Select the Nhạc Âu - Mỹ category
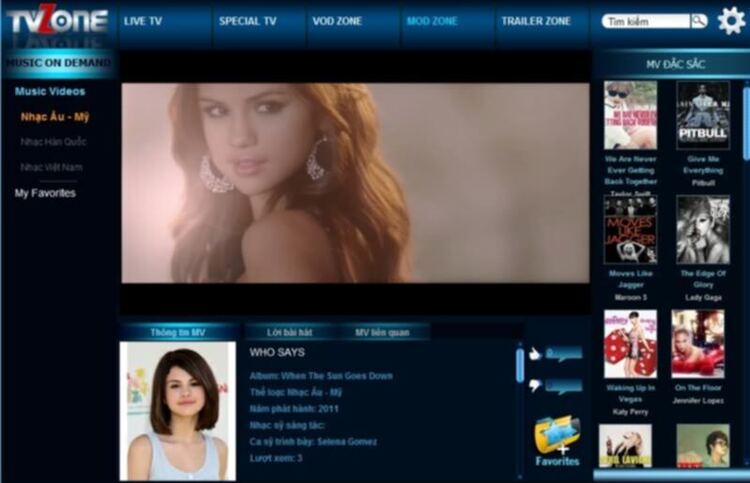Screen dimensions: 750x483 [x=55, y=117]
